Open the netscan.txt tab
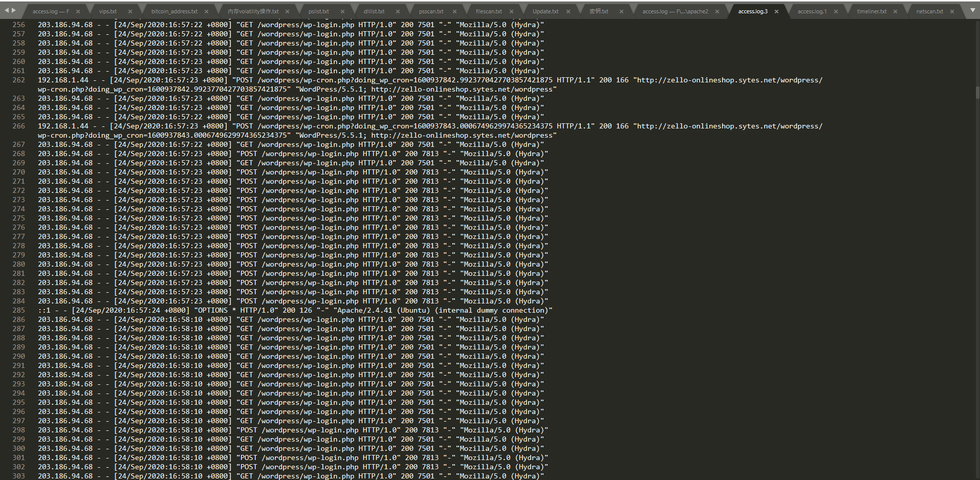Screen dimensions: 980x480 (929, 11)
